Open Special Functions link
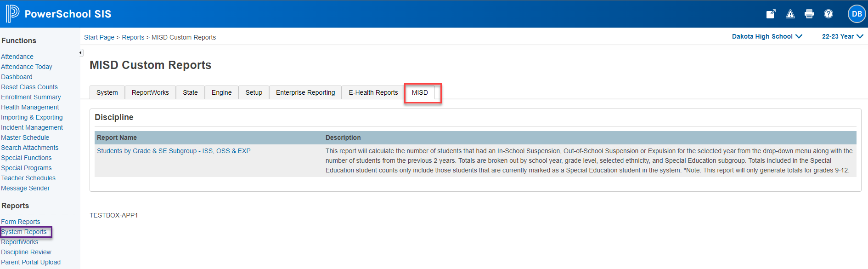Screen dimensions: 868x269 [x=26, y=158]
